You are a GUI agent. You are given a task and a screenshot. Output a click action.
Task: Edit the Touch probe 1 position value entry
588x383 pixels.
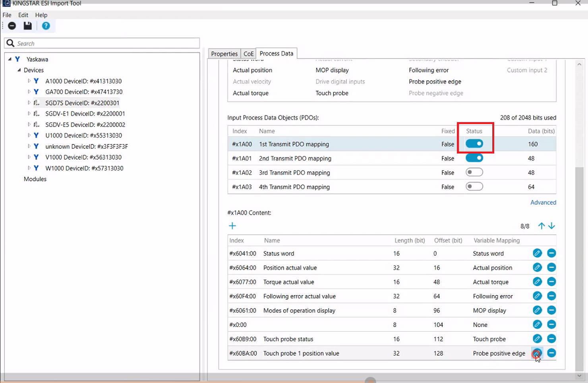pos(537,353)
